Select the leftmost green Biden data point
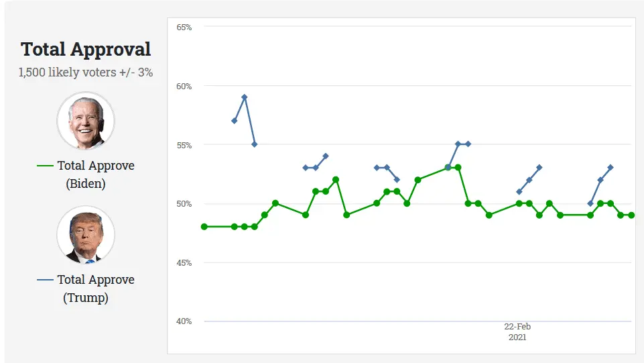Viewport: 644px width, 363px height. pyautogui.click(x=204, y=227)
